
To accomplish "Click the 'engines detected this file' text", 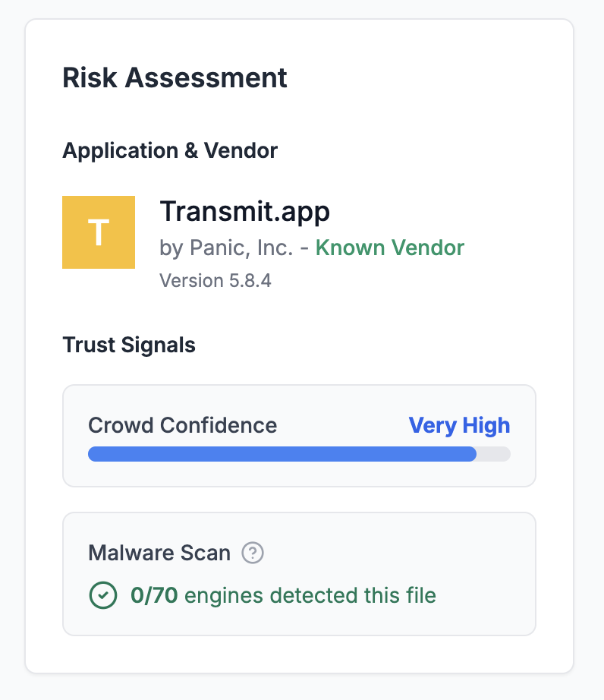I will (x=310, y=596).
